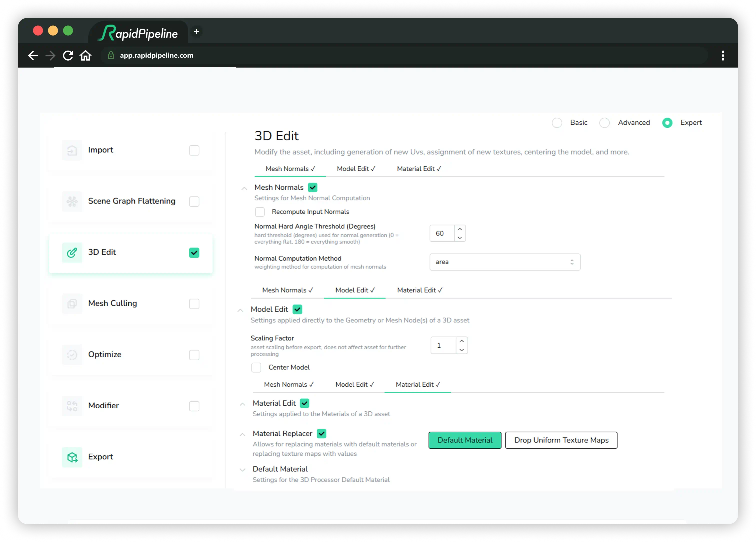This screenshot has height=542, width=756.
Task: Expand the Default Material section chevron
Action: click(x=242, y=470)
